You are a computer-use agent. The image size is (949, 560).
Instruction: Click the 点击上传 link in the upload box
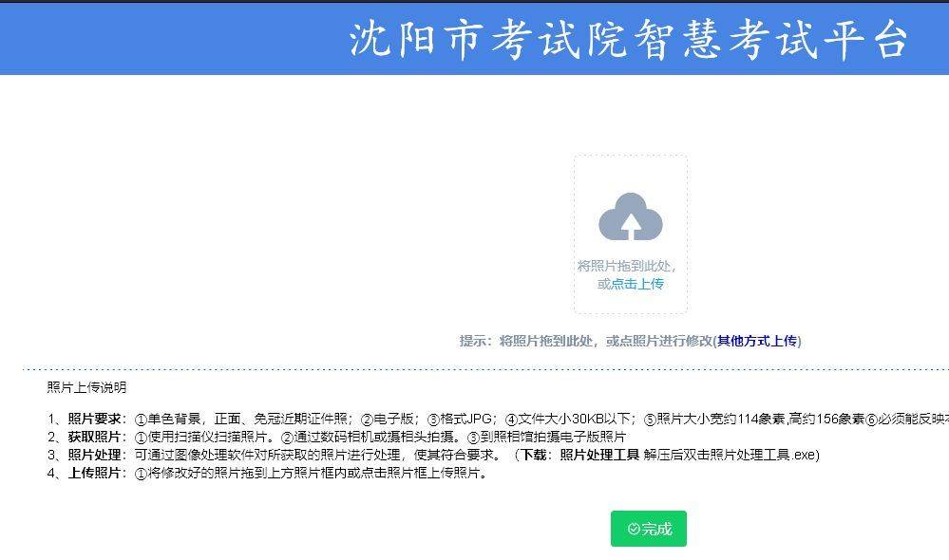coord(637,284)
